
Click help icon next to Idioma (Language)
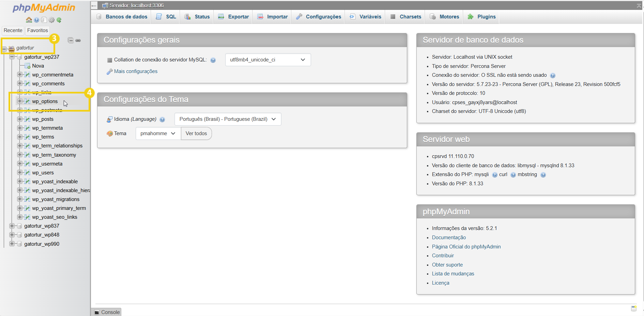(x=162, y=119)
